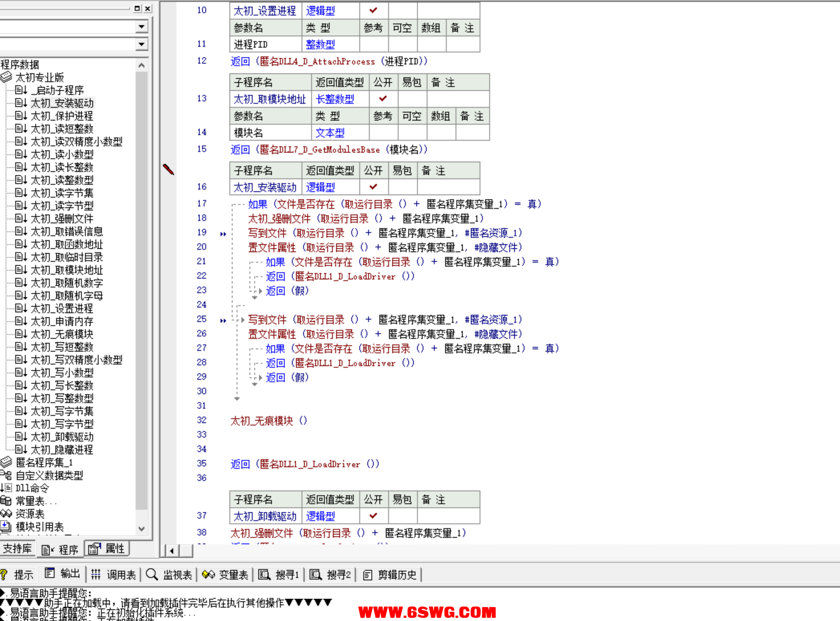Screen dimensions: 840x621
Task: Switch to the 属性 tab
Action: 107,549
